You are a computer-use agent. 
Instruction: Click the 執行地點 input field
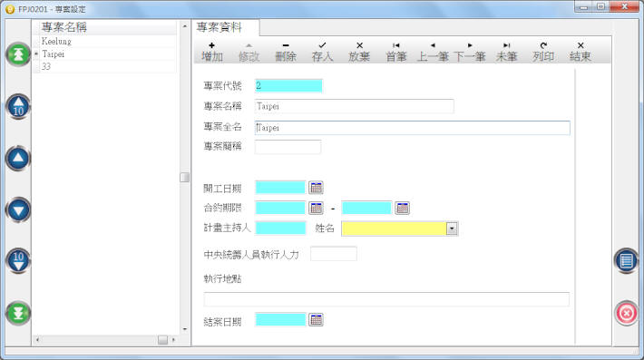click(x=386, y=299)
